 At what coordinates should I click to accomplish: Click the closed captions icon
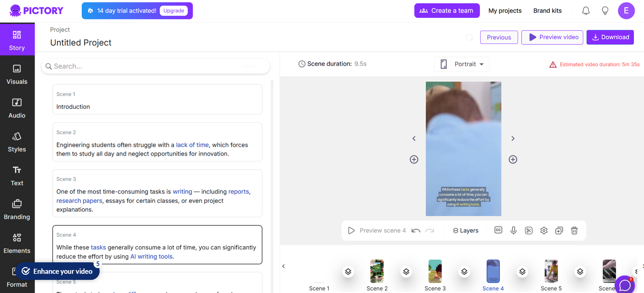pos(498,230)
